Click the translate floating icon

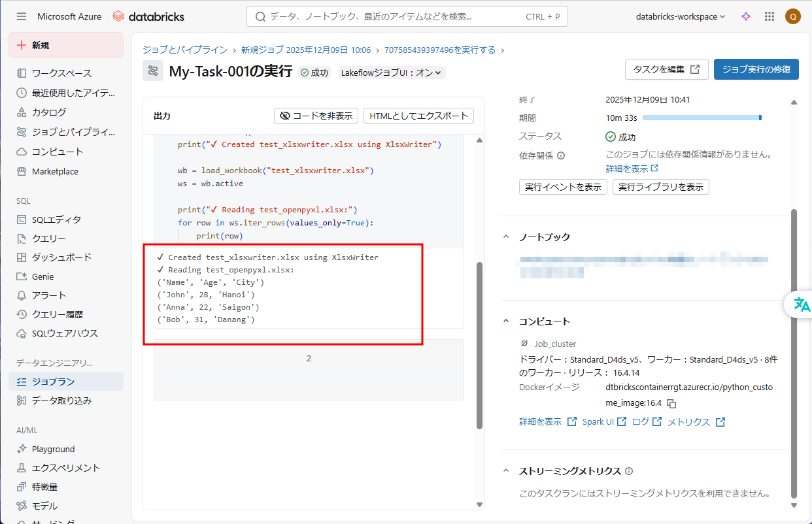click(801, 304)
